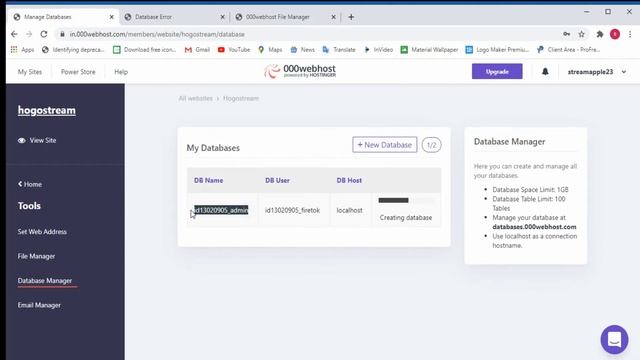Open the Download free icon bookmark
Image resolution: width=640 pixels, height=360 pixels.
pos(144,50)
